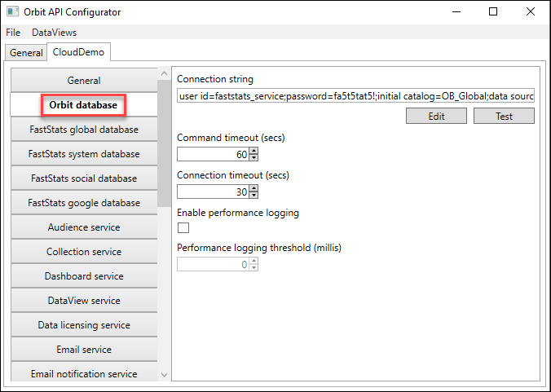Open the DataViews menu

pos(54,33)
